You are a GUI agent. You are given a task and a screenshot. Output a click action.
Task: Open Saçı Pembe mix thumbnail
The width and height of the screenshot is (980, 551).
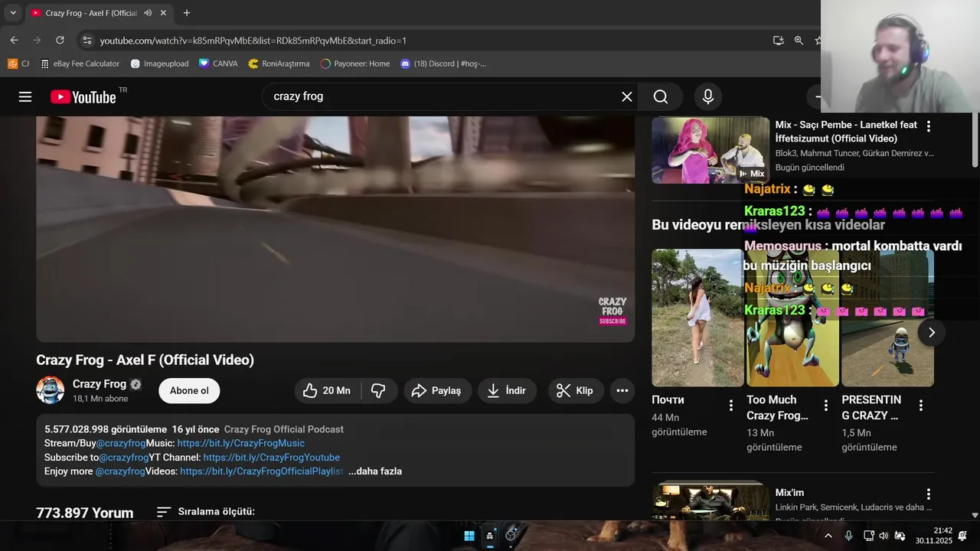tap(710, 150)
